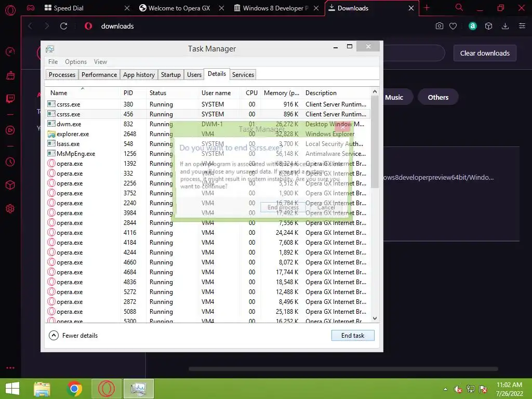Click the Clear downloads button

tap(485, 54)
